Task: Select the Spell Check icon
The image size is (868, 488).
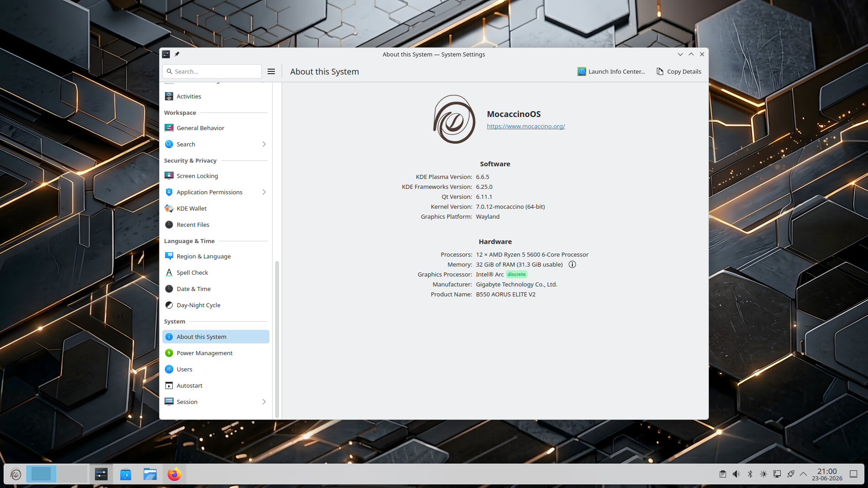Action: [x=169, y=272]
